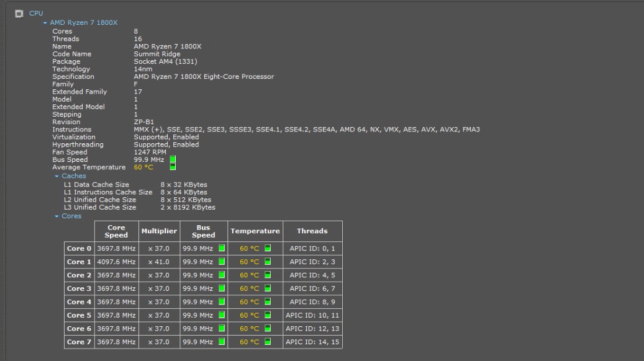
Task: Click Core 2 bus speed graph icon
Action: [x=222, y=275]
